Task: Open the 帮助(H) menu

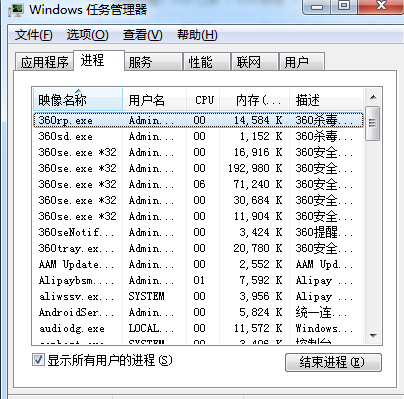Action: coord(197,35)
